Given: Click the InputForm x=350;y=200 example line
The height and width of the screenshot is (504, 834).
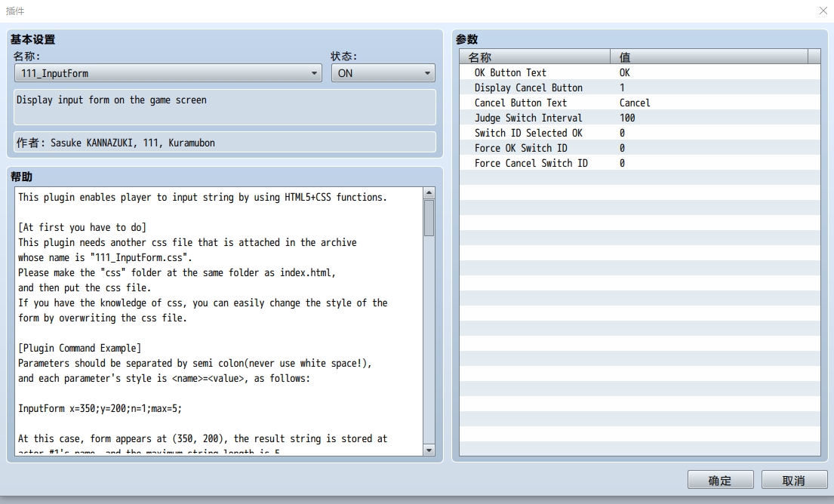Looking at the screenshot, I should tap(100, 408).
